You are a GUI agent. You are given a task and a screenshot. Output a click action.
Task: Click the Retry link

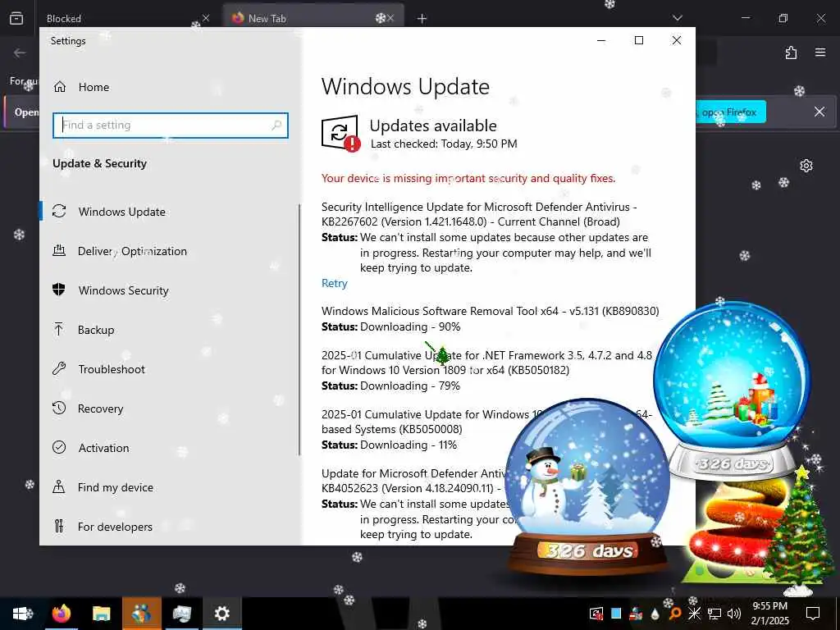coord(335,283)
